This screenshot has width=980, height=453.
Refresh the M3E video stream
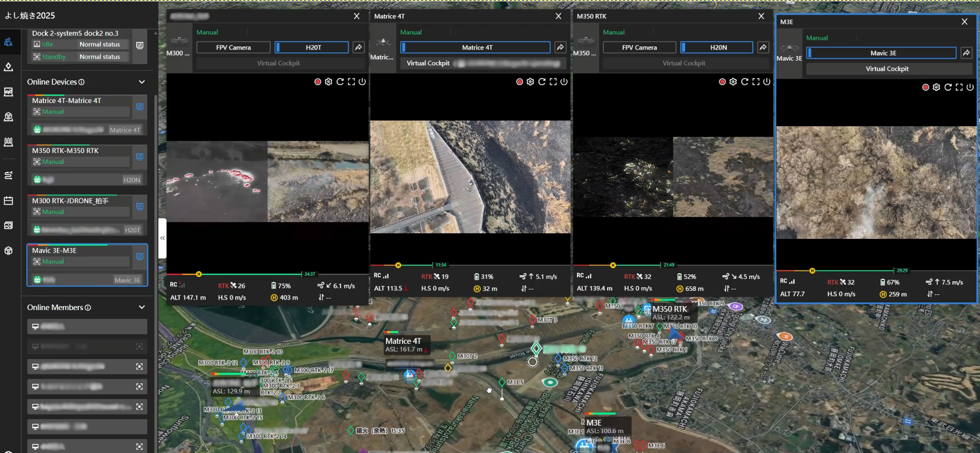pos(948,87)
